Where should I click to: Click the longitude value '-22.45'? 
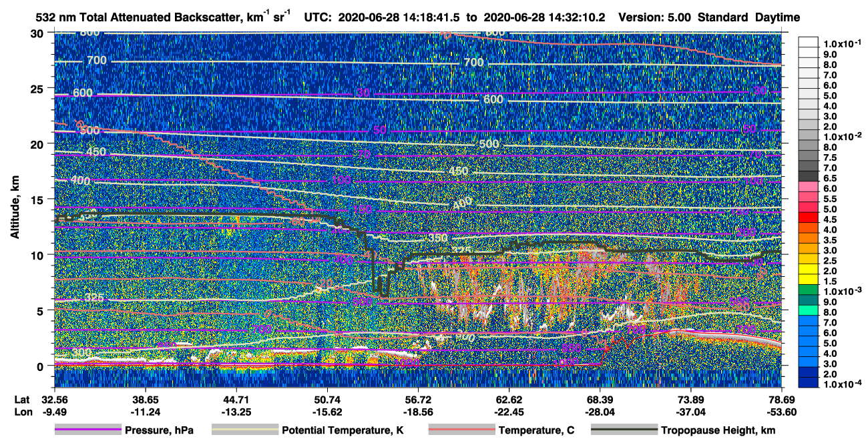(x=509, y=412)
